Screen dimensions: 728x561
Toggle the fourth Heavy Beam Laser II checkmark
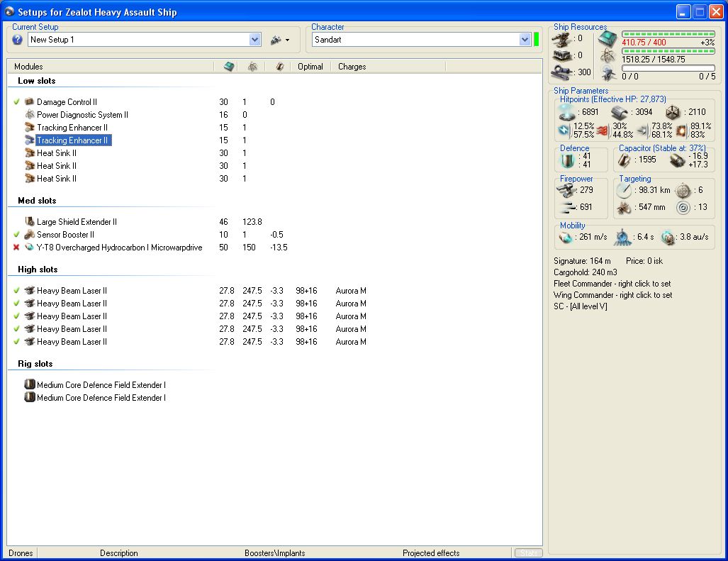tap(16, 329)
